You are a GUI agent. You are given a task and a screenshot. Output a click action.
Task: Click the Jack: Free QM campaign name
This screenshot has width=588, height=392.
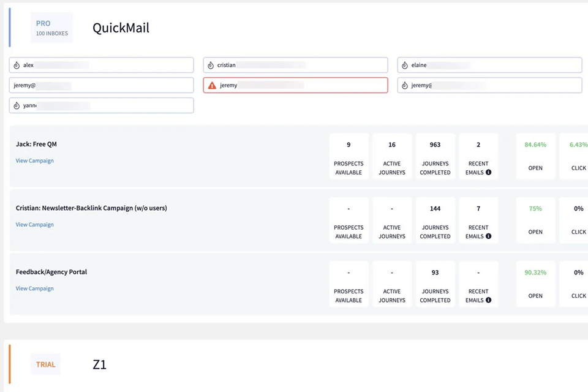click(36, 144)
